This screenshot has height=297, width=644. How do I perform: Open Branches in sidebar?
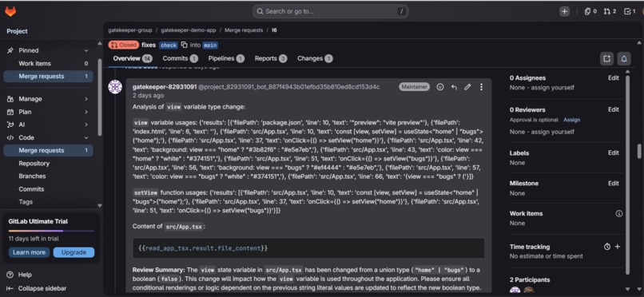49,176
